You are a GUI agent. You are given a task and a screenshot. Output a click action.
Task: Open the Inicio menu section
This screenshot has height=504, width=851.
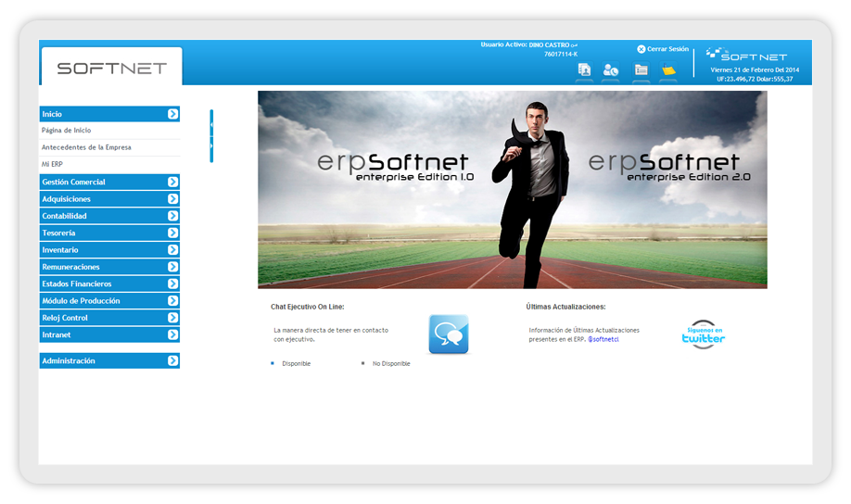click(x=109, y=114)
